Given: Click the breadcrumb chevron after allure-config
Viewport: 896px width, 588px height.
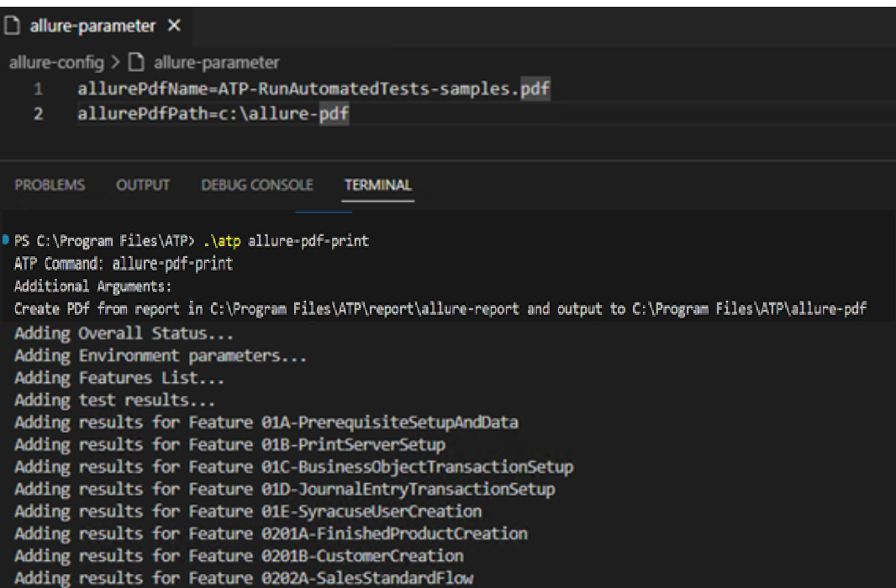Looking at the screenshot, I should pyautogui.click(x=117, y=63).
